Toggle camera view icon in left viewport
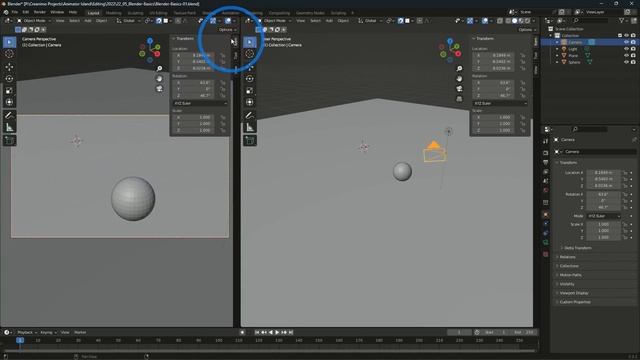 [x=160, y=88]
